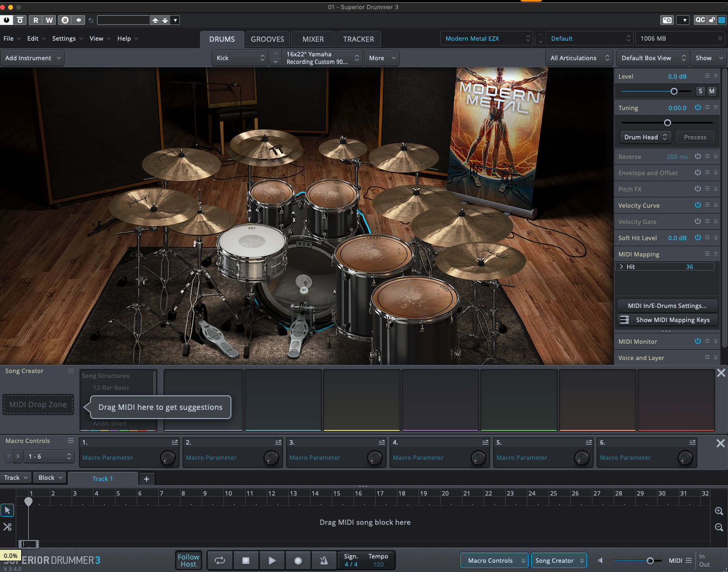Screen dimensions: 728x572
Task: Click Show MIDI Mapping Keys button
Action: [x=667, y=320]
